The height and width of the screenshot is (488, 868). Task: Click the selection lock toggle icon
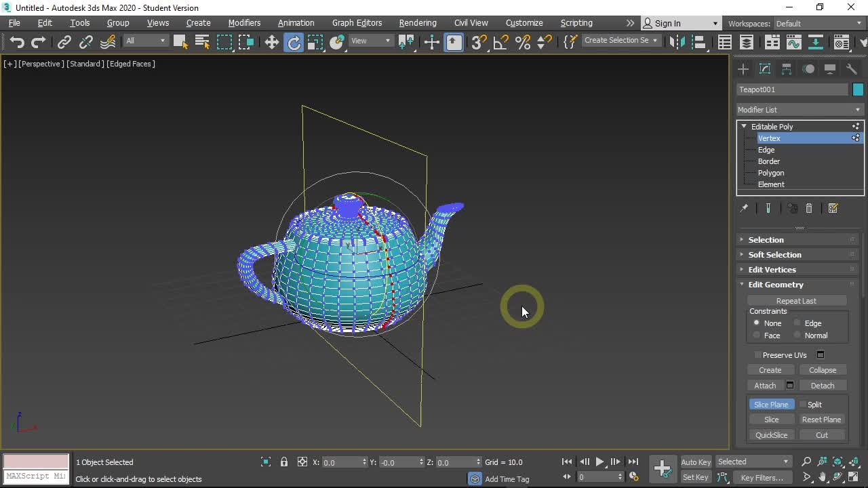tap(284, 462)
